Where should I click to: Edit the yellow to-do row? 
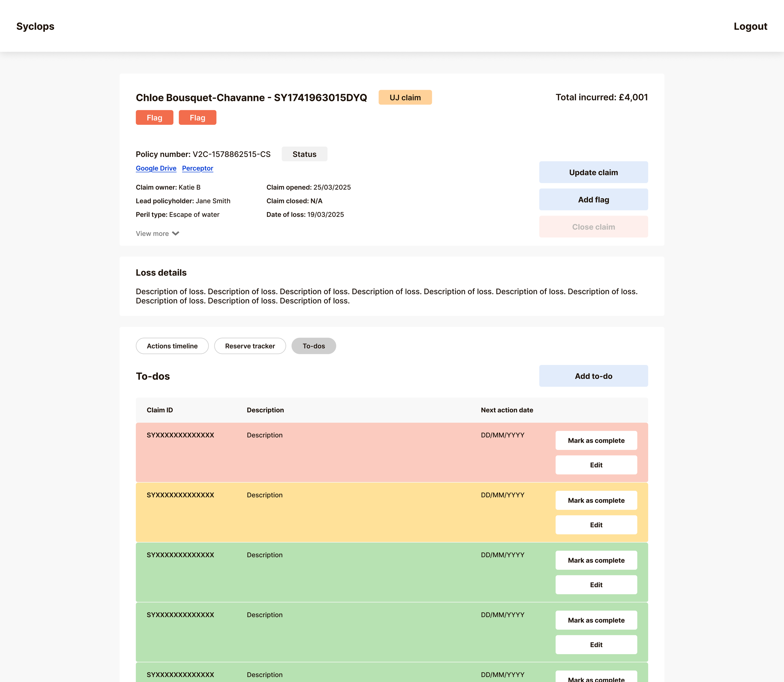(x=596, y=525)
